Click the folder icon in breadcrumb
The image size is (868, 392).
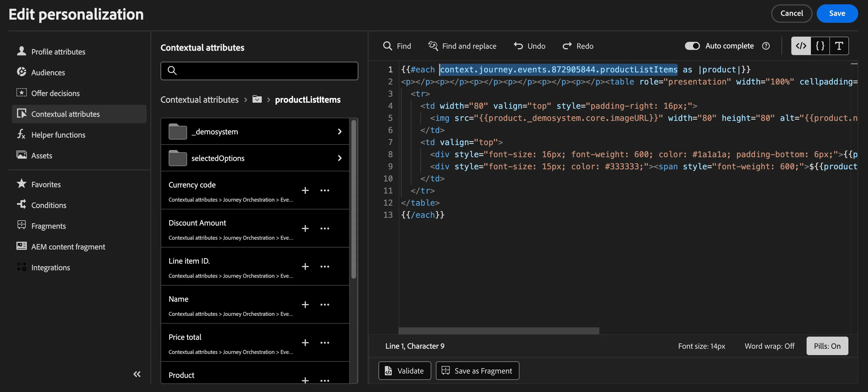(257, 100)
